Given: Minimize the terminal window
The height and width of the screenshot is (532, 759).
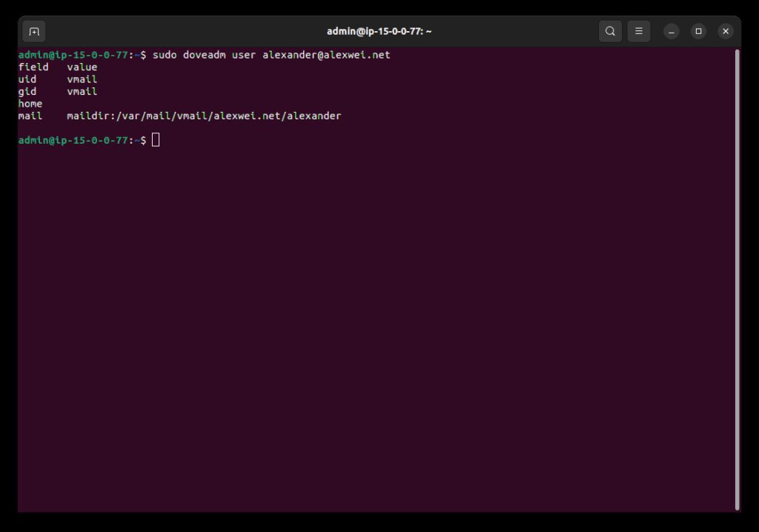Looking at the screenshot, I should (x=672, y=31).
